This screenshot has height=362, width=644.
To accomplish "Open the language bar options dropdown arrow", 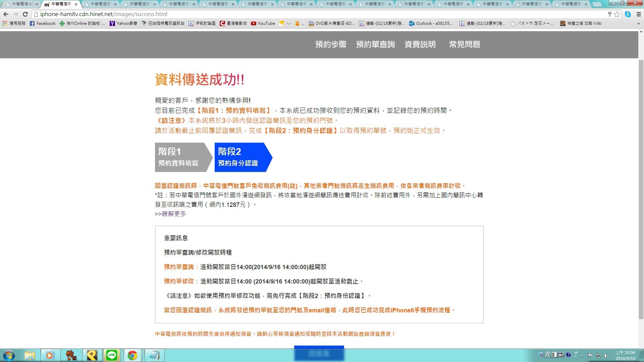I will click(x=576, y=356).
